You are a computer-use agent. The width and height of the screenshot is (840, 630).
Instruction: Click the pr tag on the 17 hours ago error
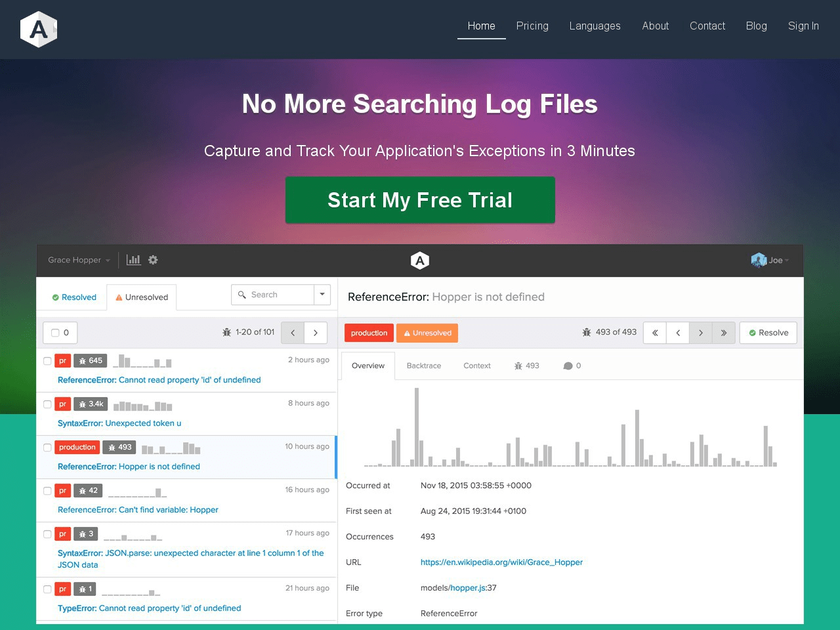tap(62, 534)
